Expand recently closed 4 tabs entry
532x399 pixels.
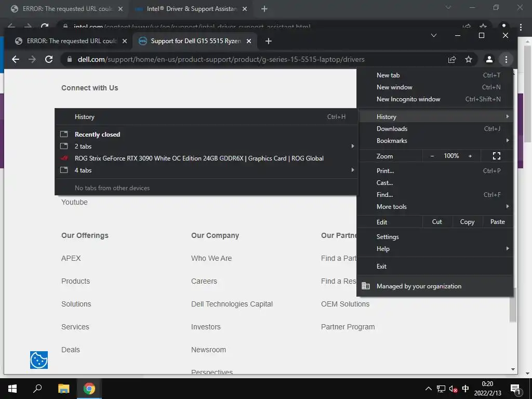(x=206, y=170)
